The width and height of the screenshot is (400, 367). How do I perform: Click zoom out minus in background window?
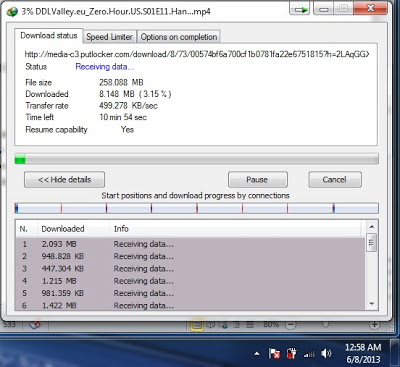pyautogui.click(x=291, y=324)
